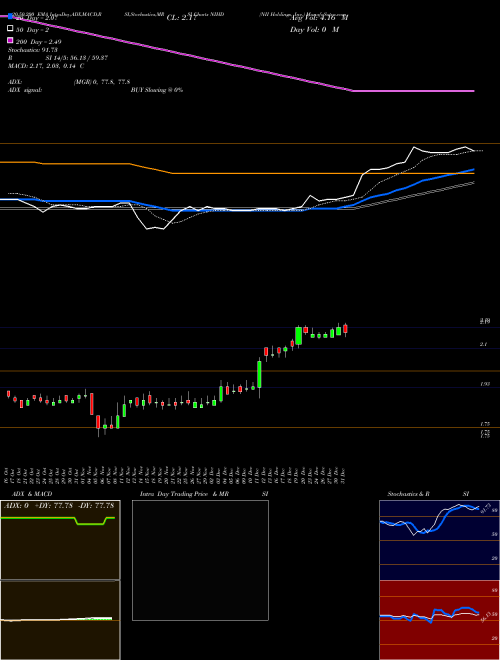
Task: Click the 'ADX: 0 +DY: 77.78 -DY: 77.78' readout
Action: tap(60, 505)
